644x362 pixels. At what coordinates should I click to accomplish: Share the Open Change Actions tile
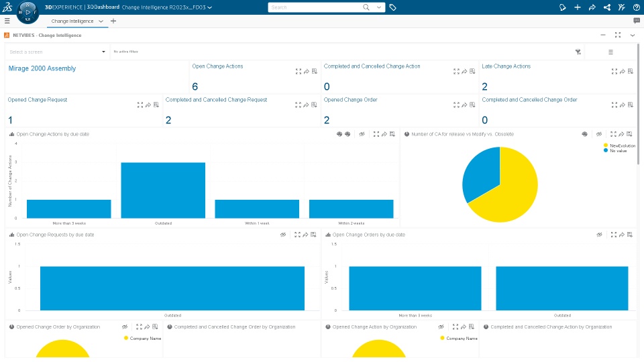click(x=307, y=72)
